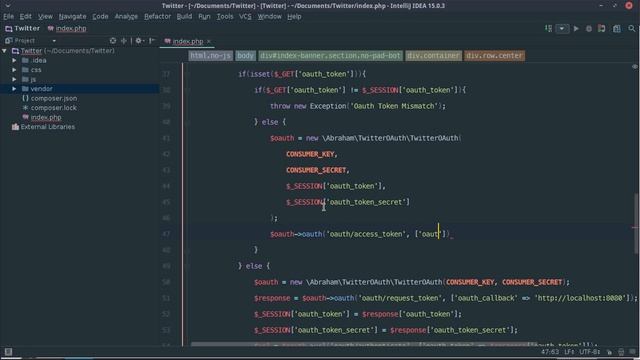Click the horizontal scrollbar of the editor
This screenshot has height=360, width=640.
[x=364, y=344]
